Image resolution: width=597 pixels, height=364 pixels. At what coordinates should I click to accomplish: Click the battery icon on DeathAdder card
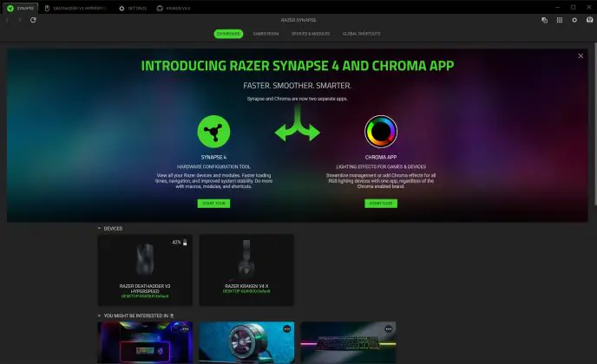(185, 243)
